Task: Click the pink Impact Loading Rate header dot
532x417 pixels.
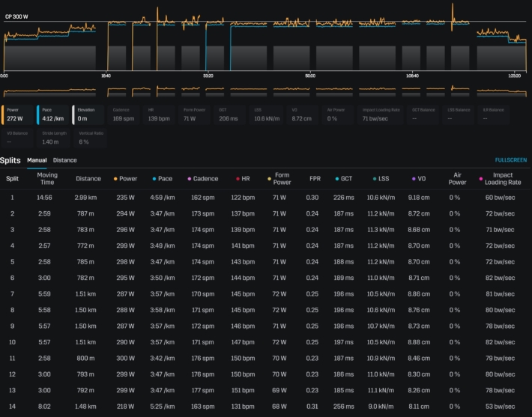Action: [x=481, y=179]
